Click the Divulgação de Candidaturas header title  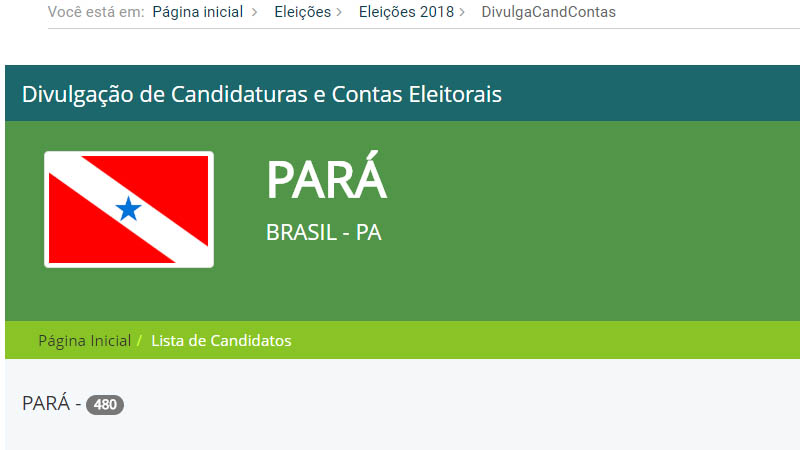pos(262,95)
